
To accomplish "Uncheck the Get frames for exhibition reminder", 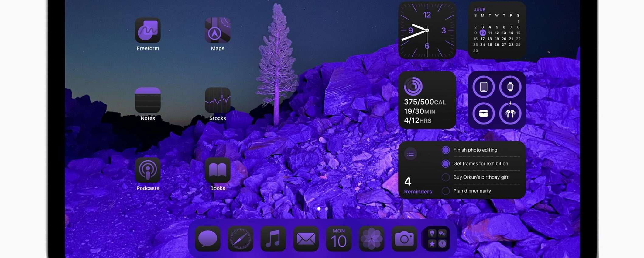I will coord(446,164).
